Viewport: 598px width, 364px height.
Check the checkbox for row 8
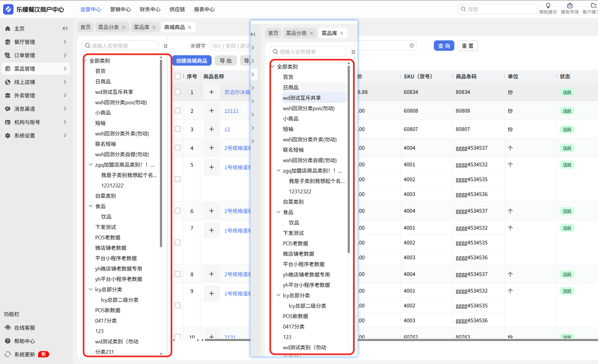pos(178,274)
